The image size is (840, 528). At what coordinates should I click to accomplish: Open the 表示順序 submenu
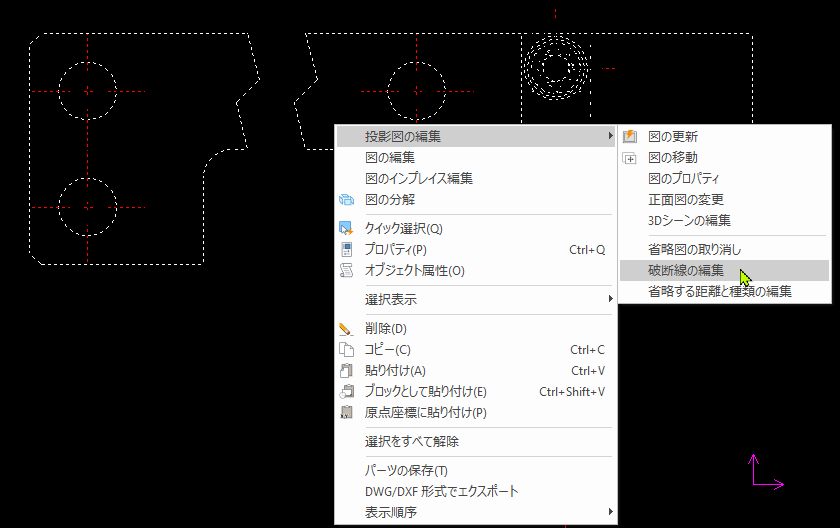click(x=476, y=512)
